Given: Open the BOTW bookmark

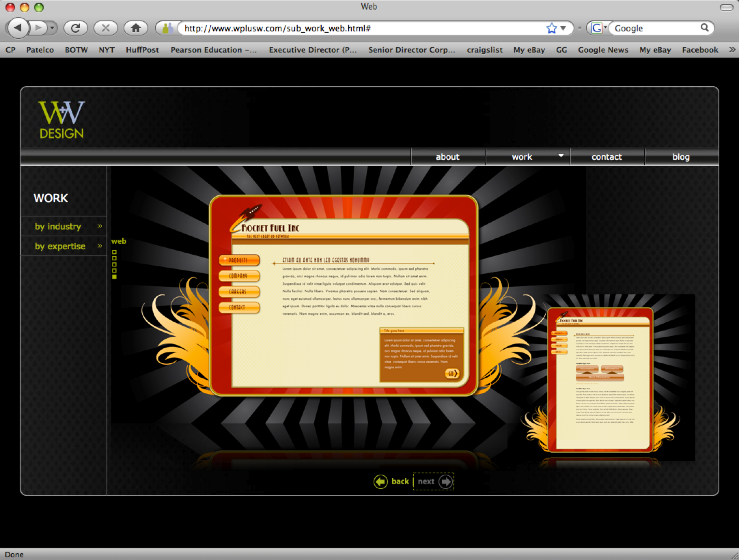Looking at the screenshot, I should pos(76,50).
